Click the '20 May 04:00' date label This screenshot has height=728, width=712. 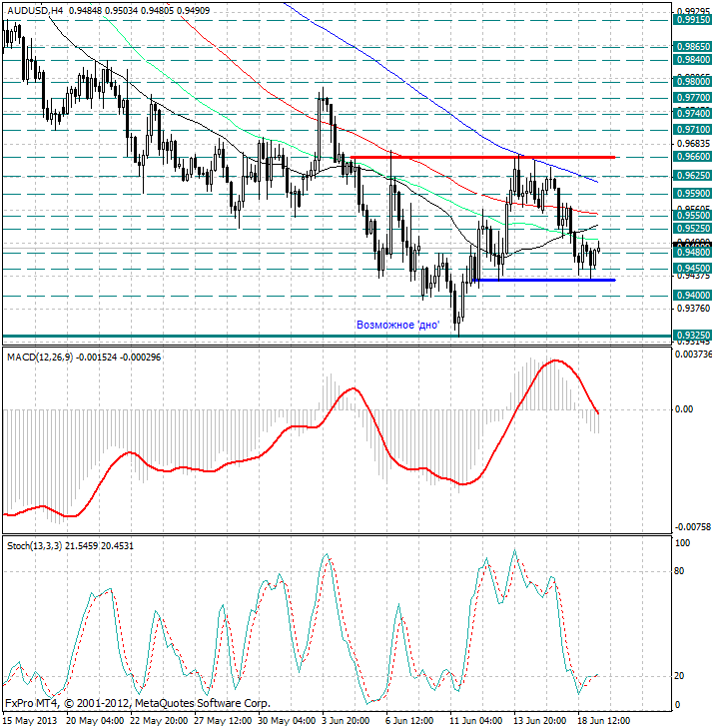[95, 721]
